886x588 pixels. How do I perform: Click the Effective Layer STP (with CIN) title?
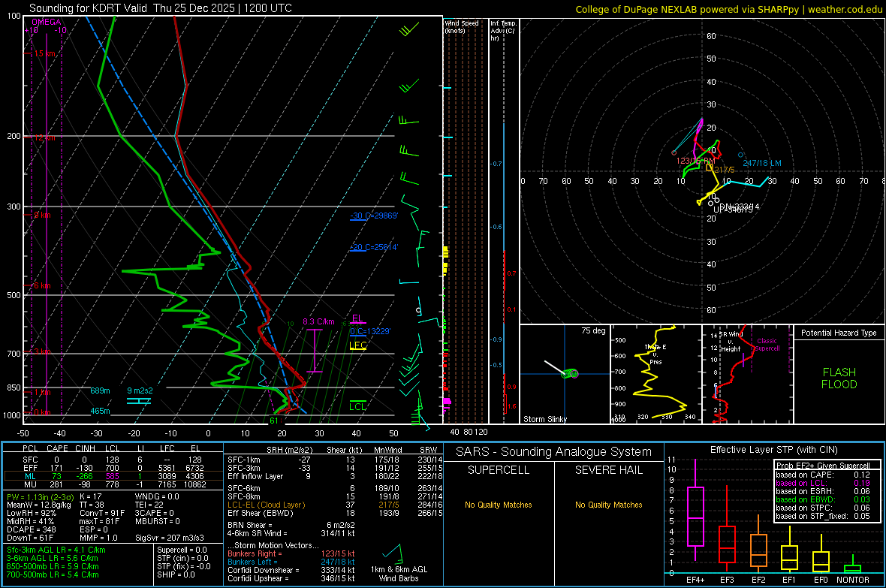[x=773, y=450]
